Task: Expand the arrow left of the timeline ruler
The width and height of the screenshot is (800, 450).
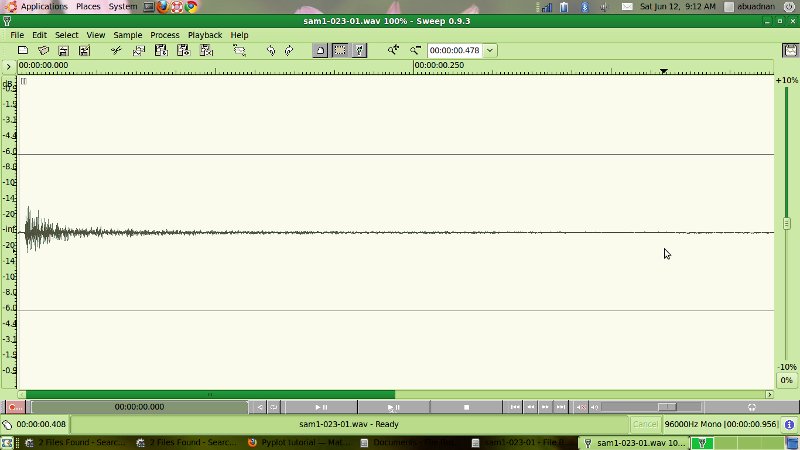Action: tap(9, 66)
